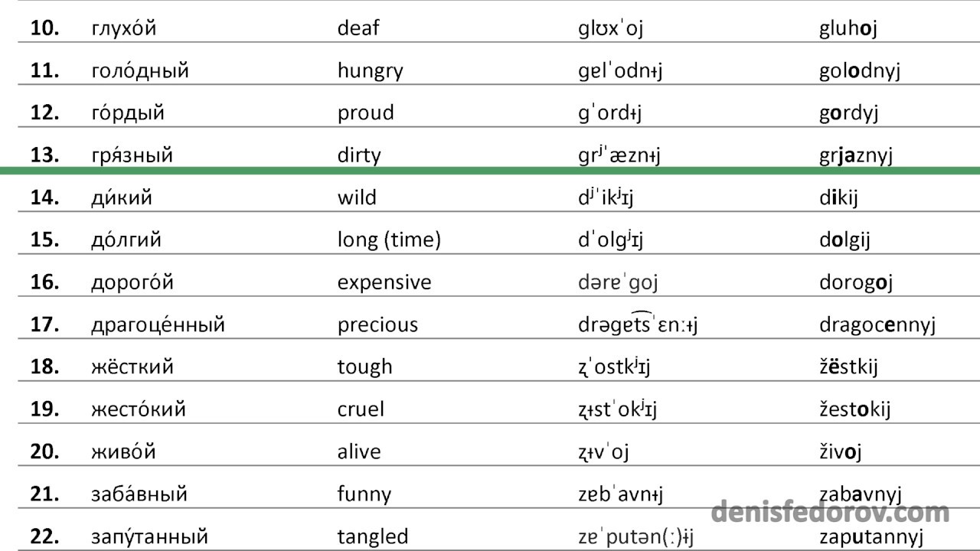Click the English word "precious"

click(x=377, y=324)
